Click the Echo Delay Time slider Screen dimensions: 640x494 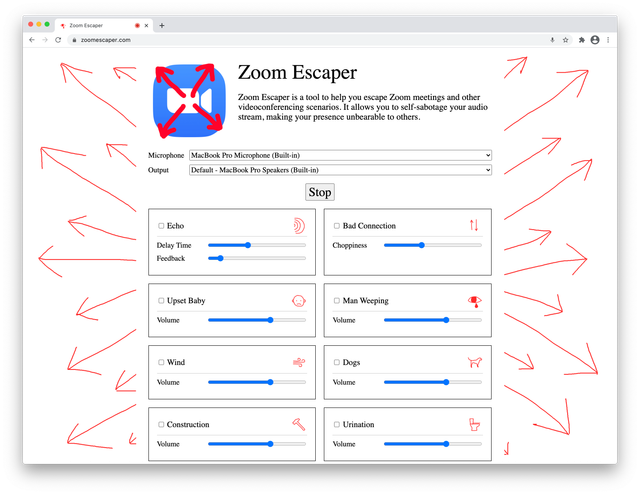point(257,245)
